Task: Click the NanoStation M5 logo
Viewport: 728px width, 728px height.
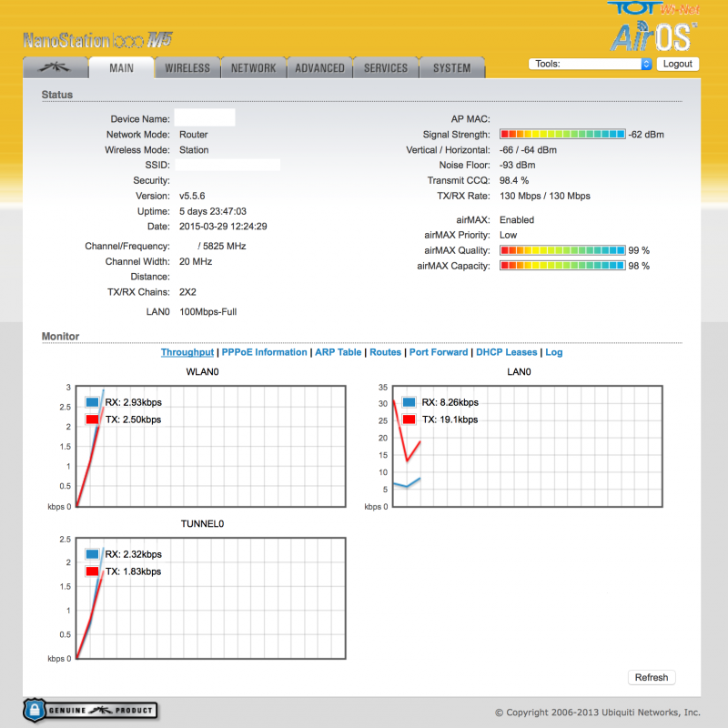Action: 96,40
